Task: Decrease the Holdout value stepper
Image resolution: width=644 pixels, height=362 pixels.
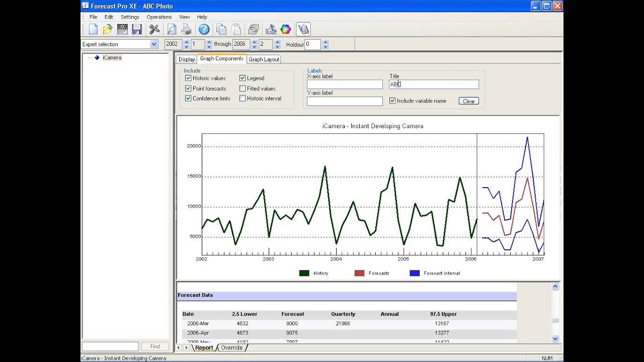Action: [326, 47]
